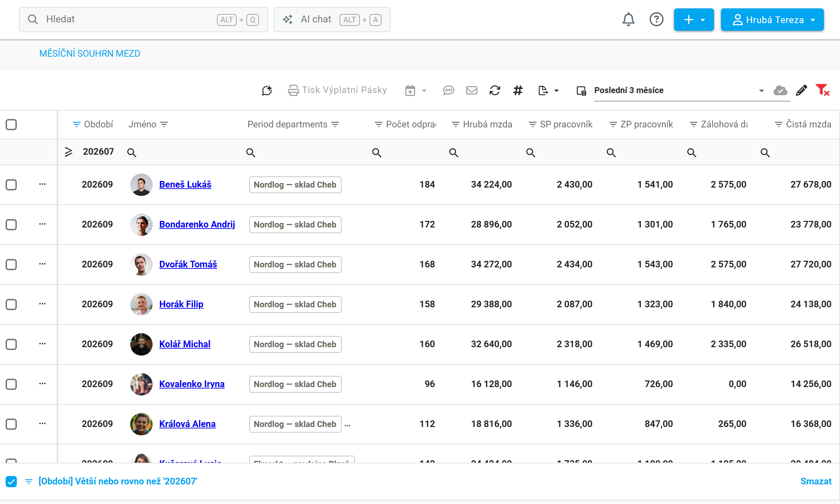Click Smazat to delete filter

(x=816, y=481)
